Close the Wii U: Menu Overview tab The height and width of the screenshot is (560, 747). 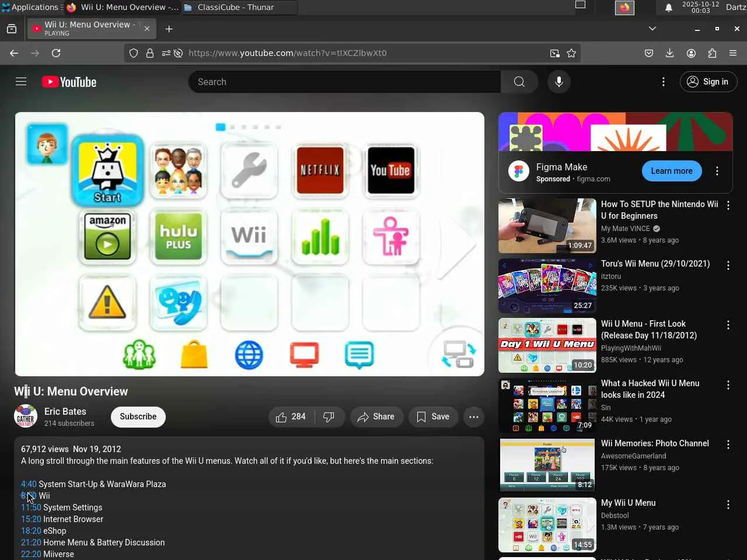click(147, 29)
